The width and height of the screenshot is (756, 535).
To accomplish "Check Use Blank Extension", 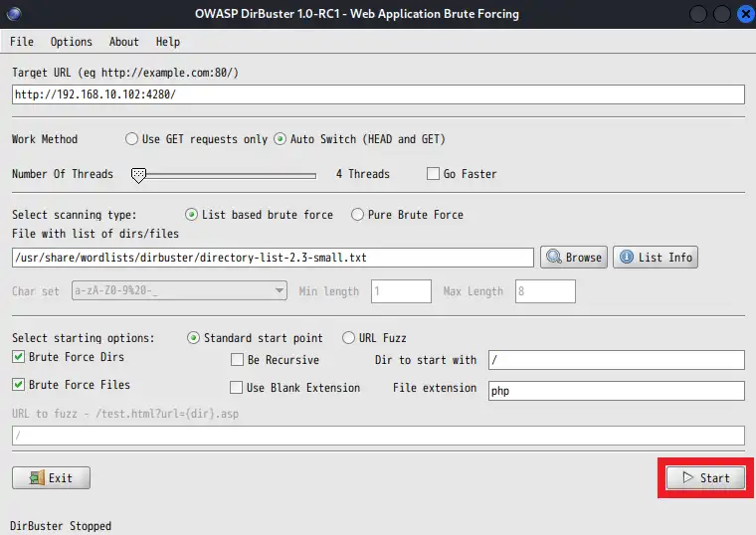I will (238, 388).
